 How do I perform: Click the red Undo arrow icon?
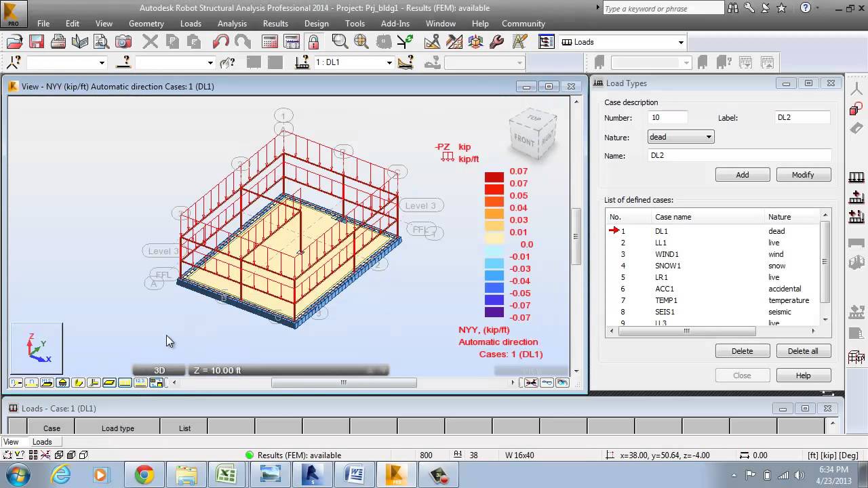[x=220, y=42]
